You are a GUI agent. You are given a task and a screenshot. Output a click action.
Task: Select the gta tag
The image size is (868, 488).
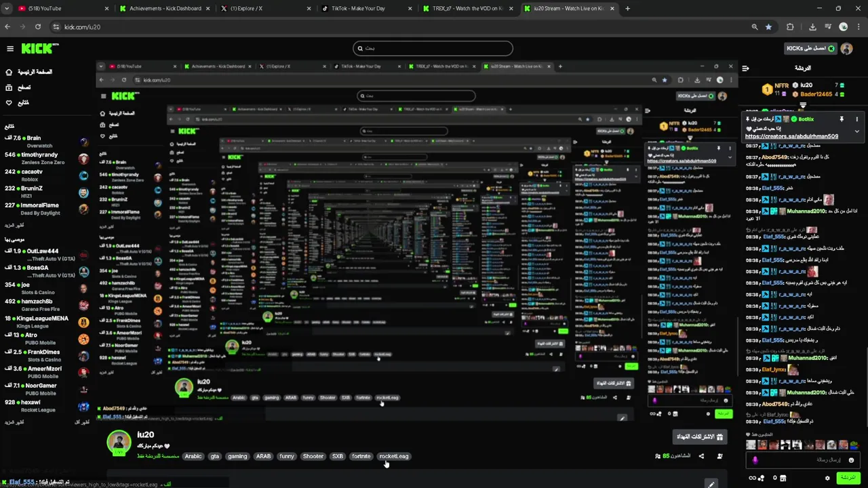(215, 456)
